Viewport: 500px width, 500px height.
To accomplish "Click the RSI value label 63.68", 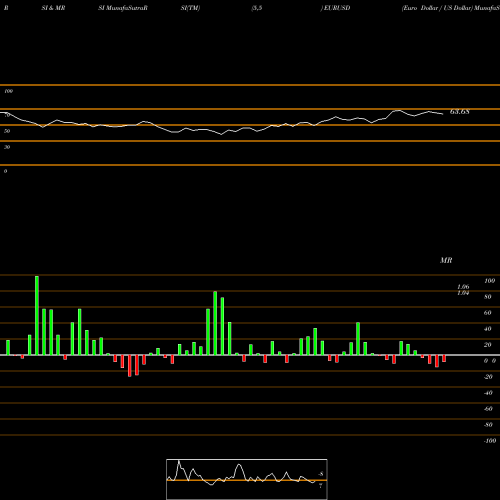I will [x=460, y=112].
